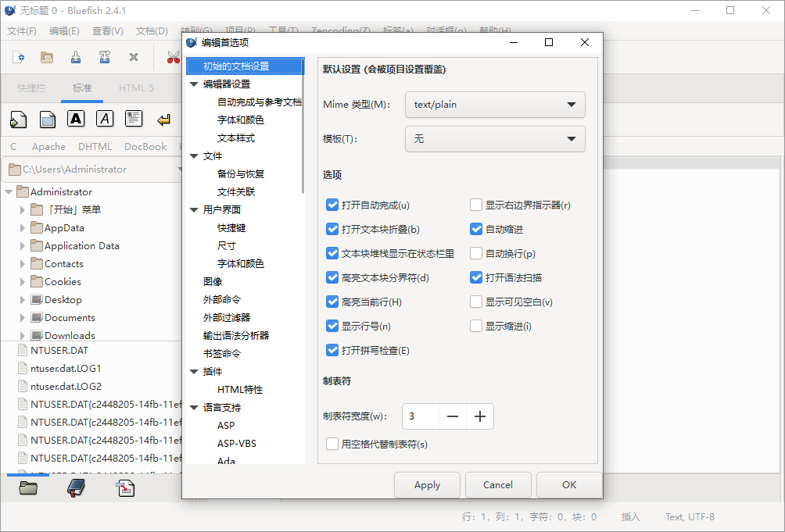Decrease tab width with minus button
The height and width of the screenshot is (532, 785).
(x=453, y=416)
